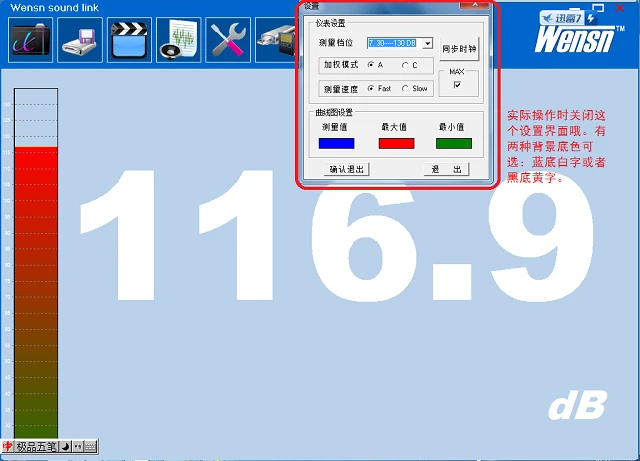Open the clapperboard recording icon
This screenshot has height=461, width=640.
pyautogui.click(x=129, y=40)
